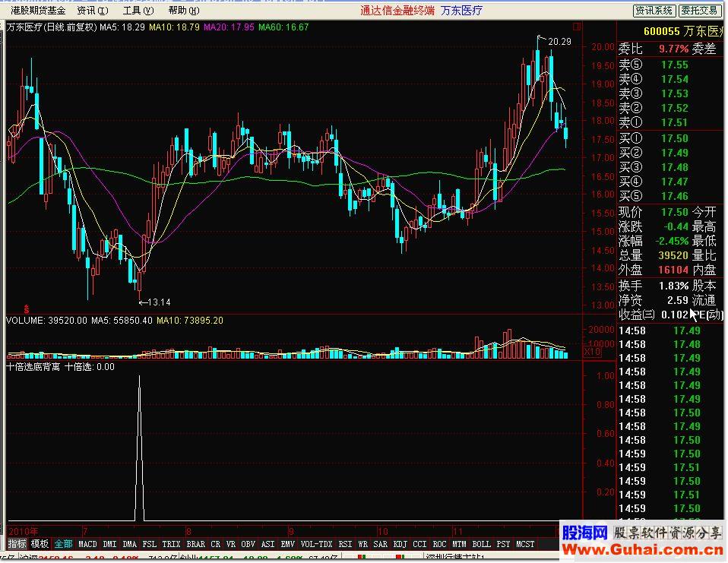Screen dimensions: 728x563
Task: Click the 委托交易 button
Action: tap(700, 11)
